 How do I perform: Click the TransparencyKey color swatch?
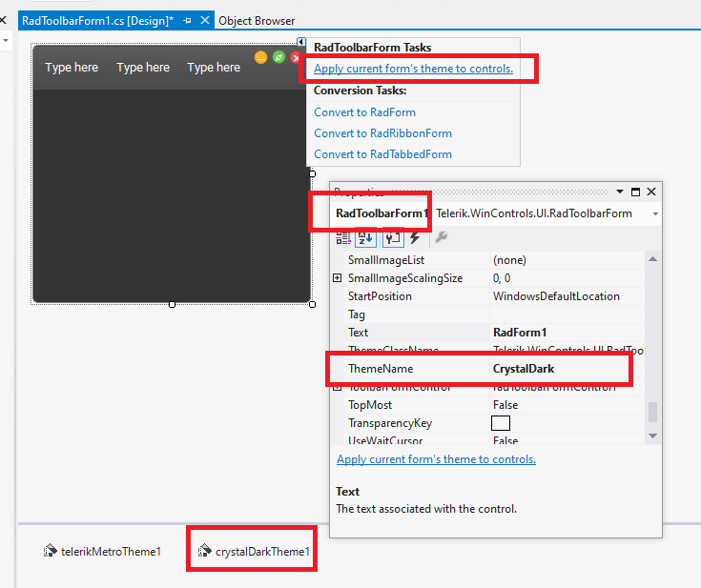pyautogui.click(x=501, y=423)
